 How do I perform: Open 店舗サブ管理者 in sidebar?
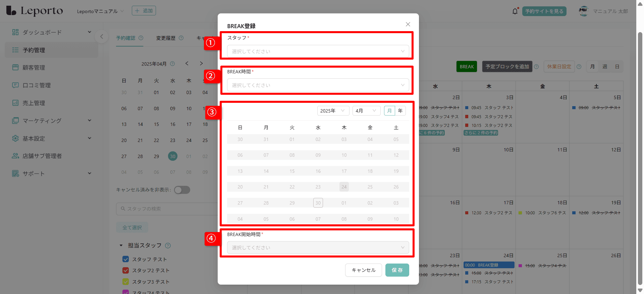[x=52, y=156]
